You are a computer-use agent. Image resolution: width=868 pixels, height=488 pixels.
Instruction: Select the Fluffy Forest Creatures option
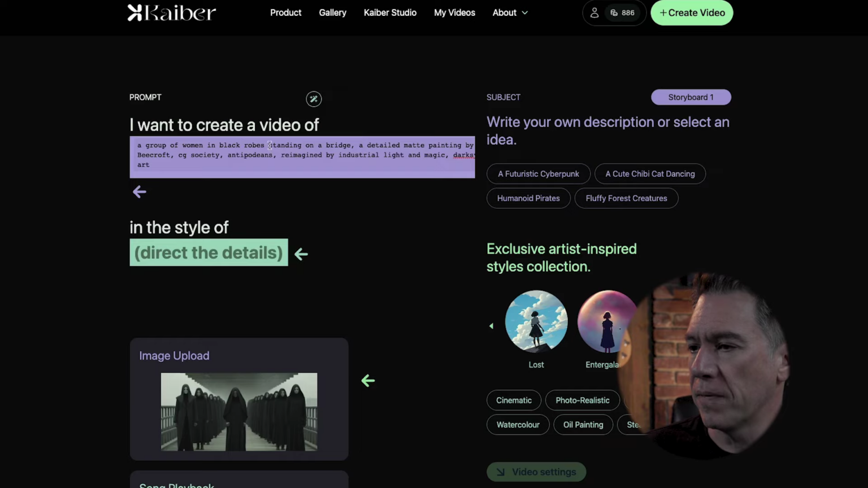click(x=626, y=198)
